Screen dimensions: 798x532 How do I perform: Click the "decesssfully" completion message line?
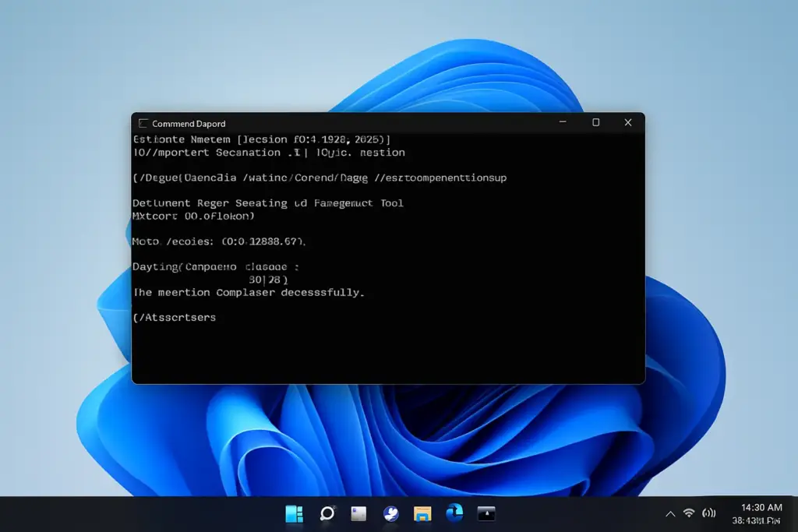pos(249,292)
